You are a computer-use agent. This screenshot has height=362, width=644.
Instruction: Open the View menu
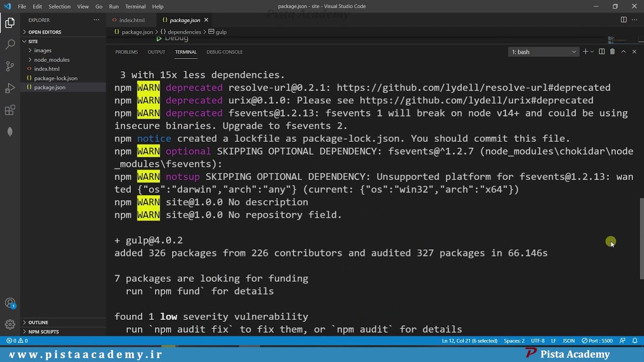pyautogui.click(x=83, y=7)
